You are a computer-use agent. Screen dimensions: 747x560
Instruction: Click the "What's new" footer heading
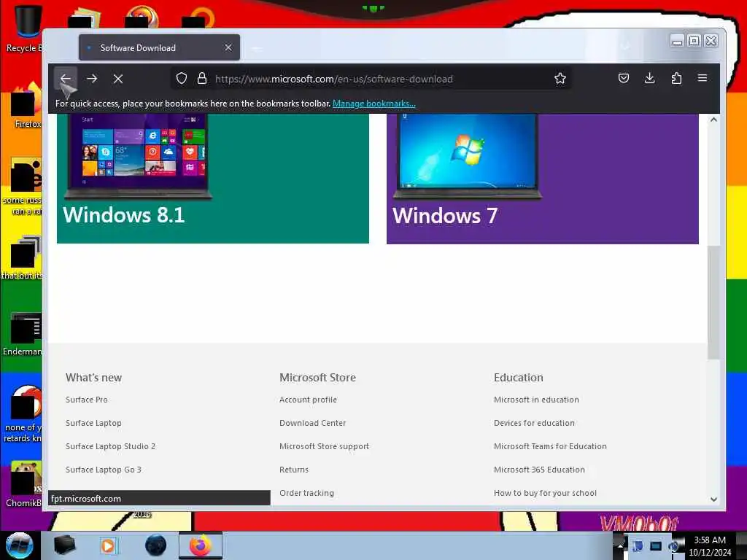tap(94, 378)
